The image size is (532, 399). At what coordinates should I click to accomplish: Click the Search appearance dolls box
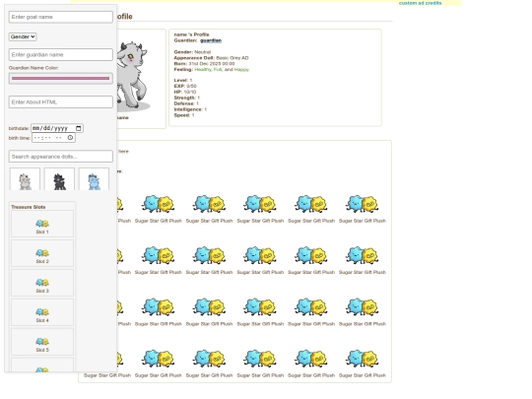[61, 157]
